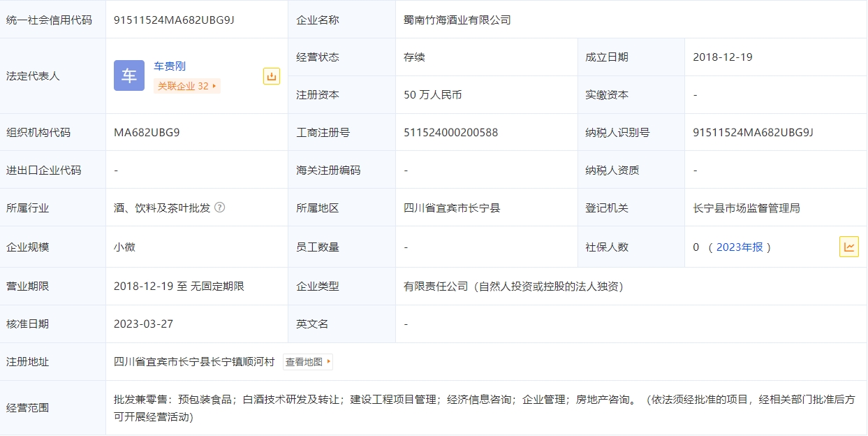This screenshot has width=868, height=436.
Task: Click the 存续 business status value
Action: tap(415, 57)
